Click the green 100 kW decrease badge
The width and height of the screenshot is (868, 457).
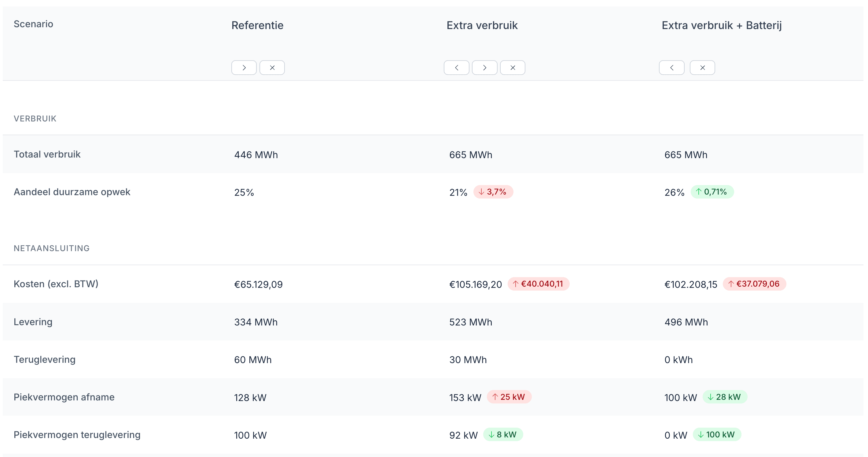(716, 435)
